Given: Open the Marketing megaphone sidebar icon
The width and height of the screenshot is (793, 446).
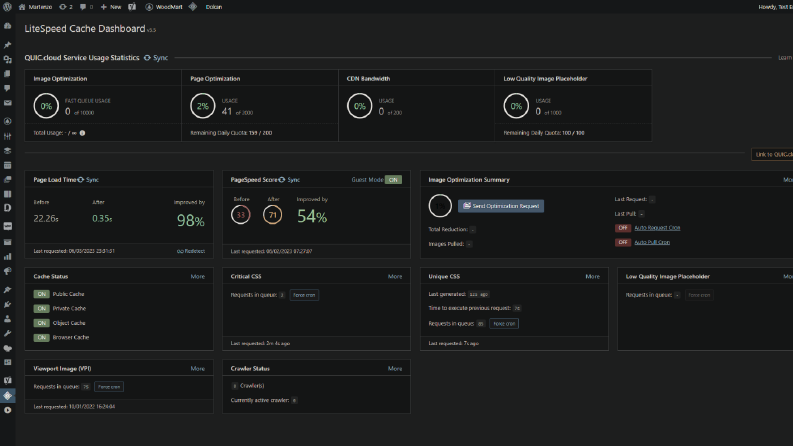Looking at the screenshot, I should tap(8, 271).
